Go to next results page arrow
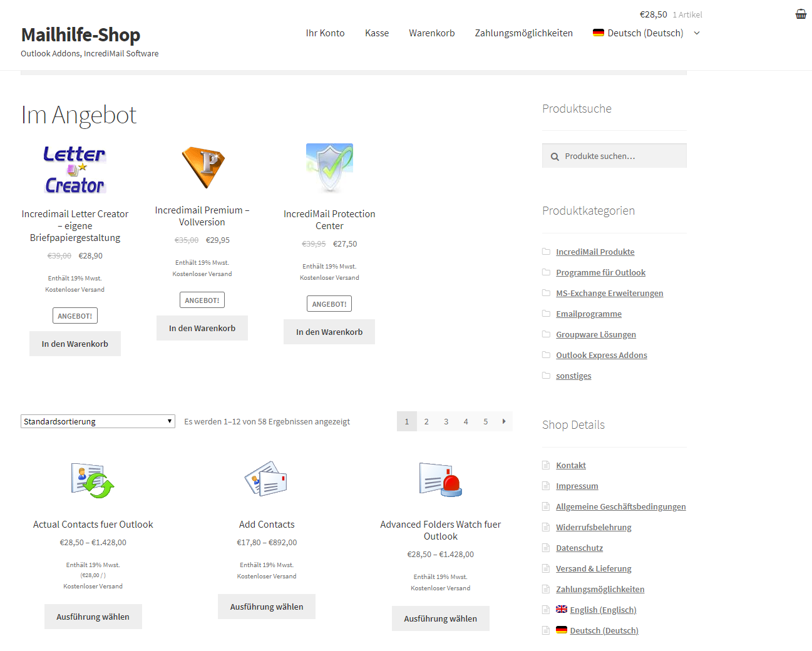The height and width of the screenshot is (651, 812). [504, 421]
